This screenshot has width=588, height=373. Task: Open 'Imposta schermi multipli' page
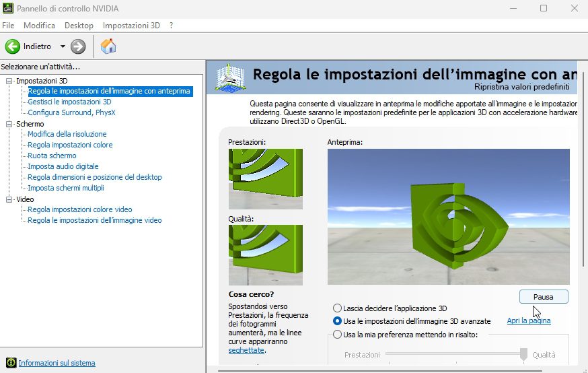point(66,188)
